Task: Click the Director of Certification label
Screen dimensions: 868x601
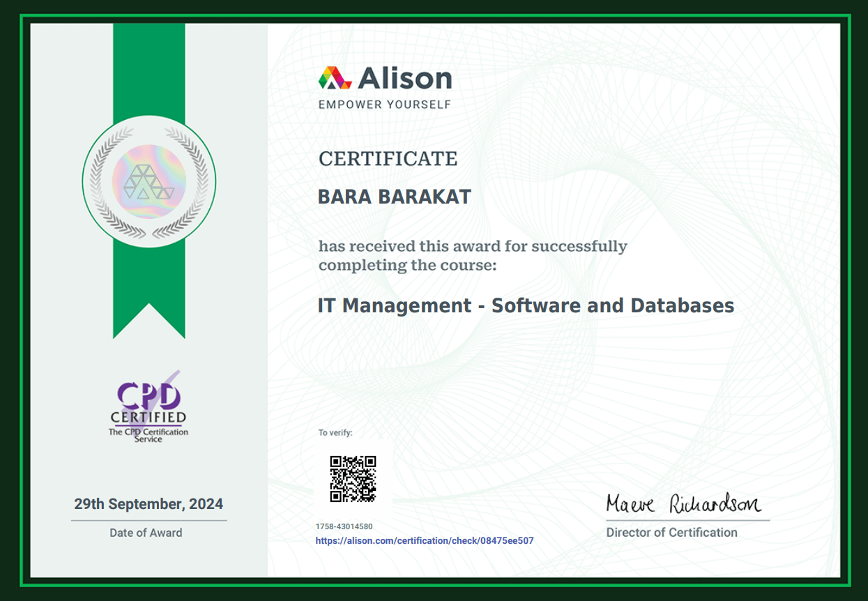Action: pyautogui.click(x=671, y=533)
